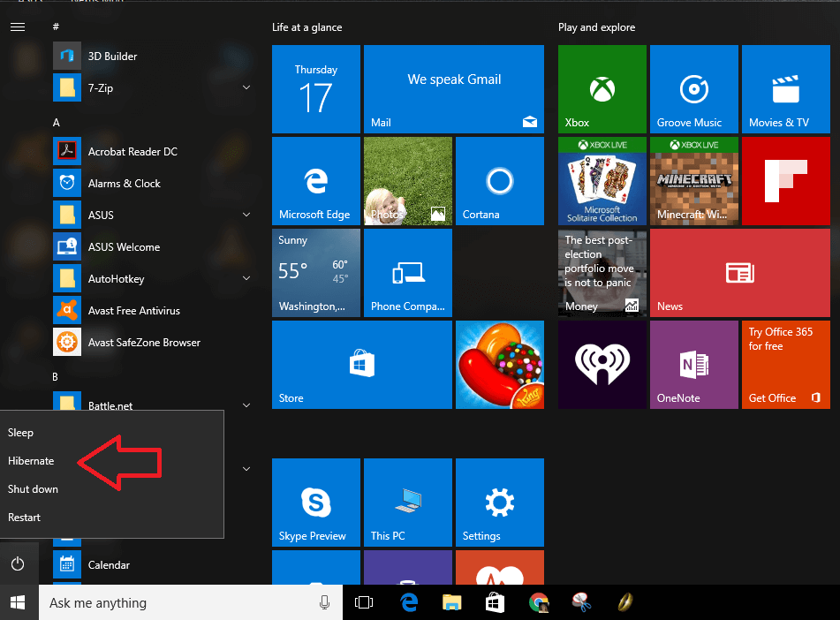Open the Cortana tile
The image size is (840, 620).
pos(500,181)
